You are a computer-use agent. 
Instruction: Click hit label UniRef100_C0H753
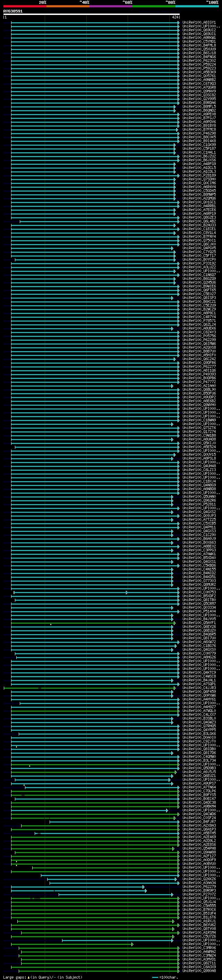(x=199, y=592)
